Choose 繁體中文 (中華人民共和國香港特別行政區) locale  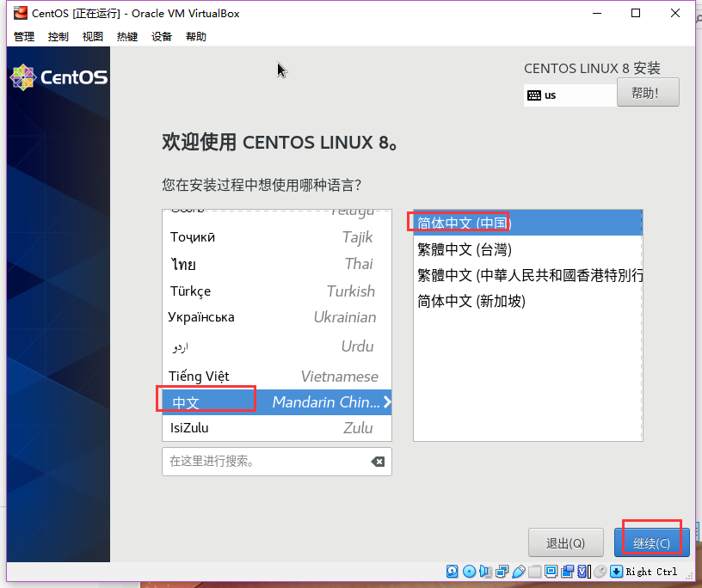coord(528,275)
